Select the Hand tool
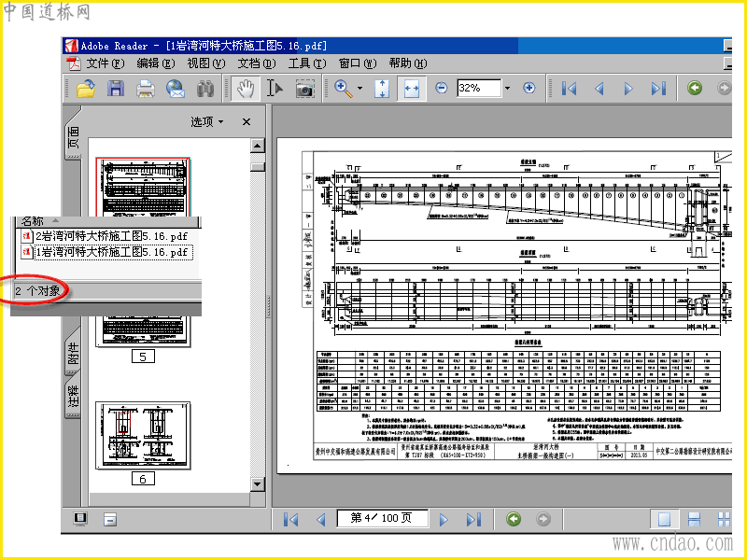This screenshot has width=747, height=560. tap(246, 89)
